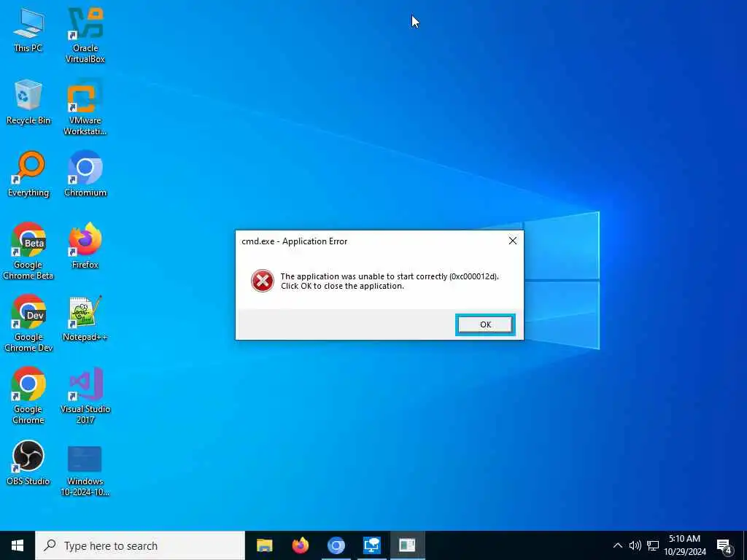747x560 pixels.
Task: Click the network status tray icon
Action: coord(653,545)
